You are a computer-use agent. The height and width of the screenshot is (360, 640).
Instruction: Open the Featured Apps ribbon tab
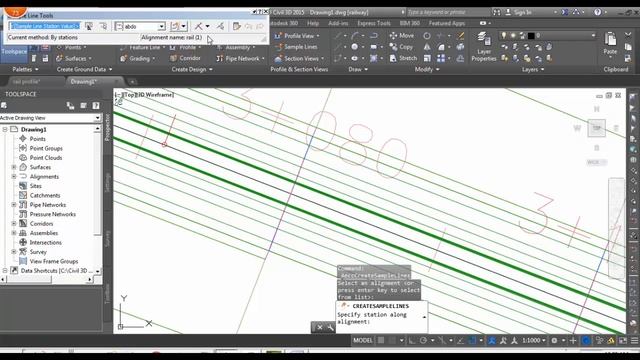(447, 24)
